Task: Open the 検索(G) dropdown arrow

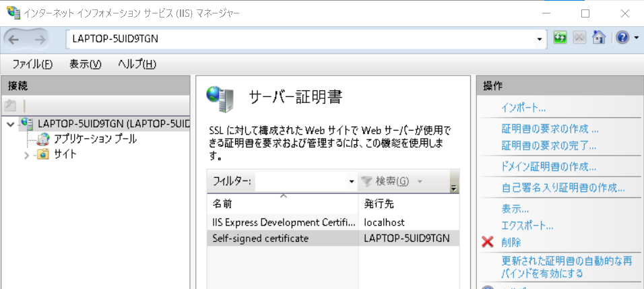Action: 419,181
